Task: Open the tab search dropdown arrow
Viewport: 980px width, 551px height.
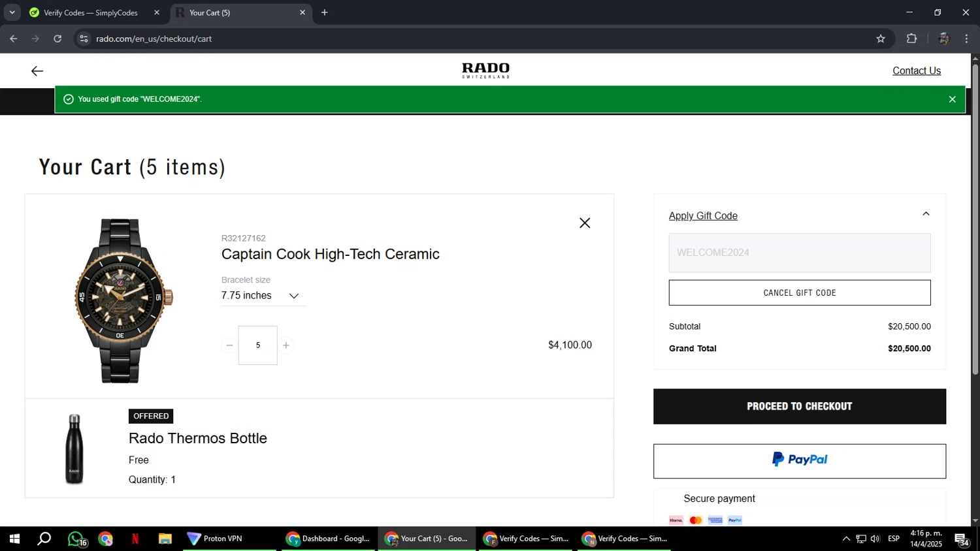Action: pyautogui.click(x=12, y=12)
